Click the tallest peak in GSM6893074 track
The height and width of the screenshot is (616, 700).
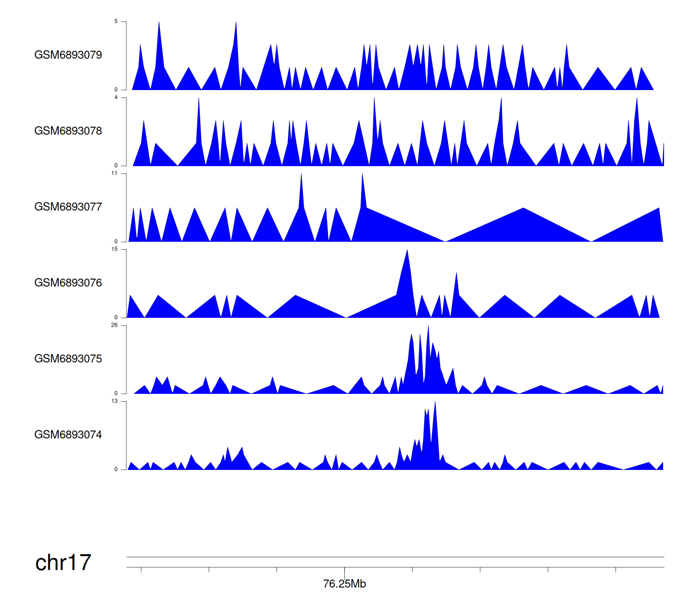point(435,404)
